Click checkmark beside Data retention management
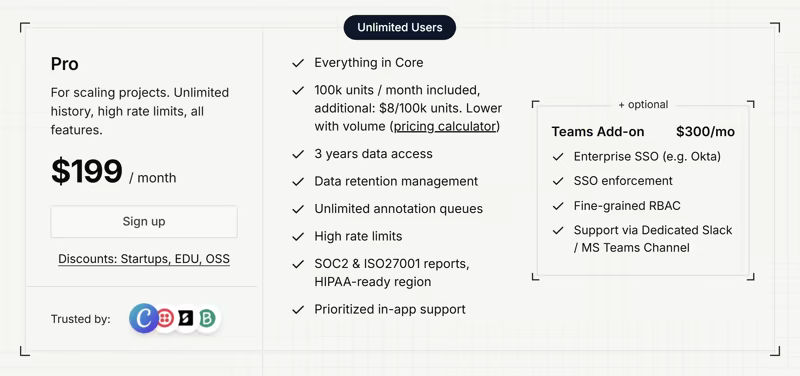800x376 pixels. pos(298,182)
